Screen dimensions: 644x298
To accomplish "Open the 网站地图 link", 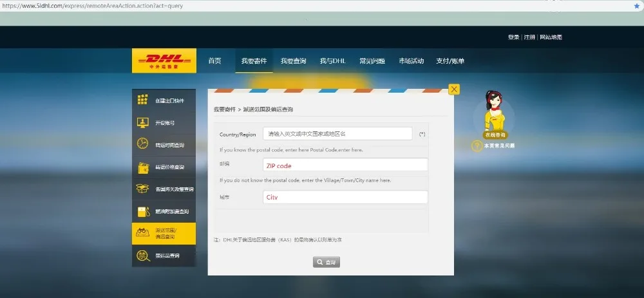I will coord(551,37).
